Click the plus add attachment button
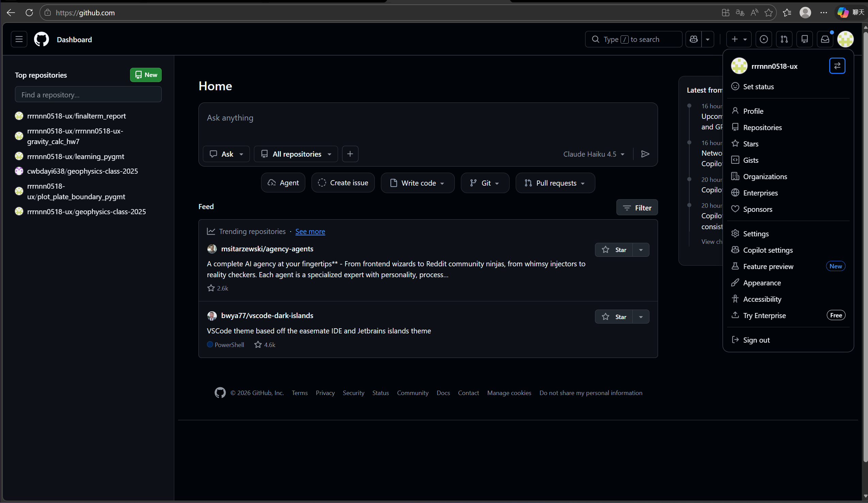Image resolution: width=868 pixels, height=503 pixels. coord(350,154)
